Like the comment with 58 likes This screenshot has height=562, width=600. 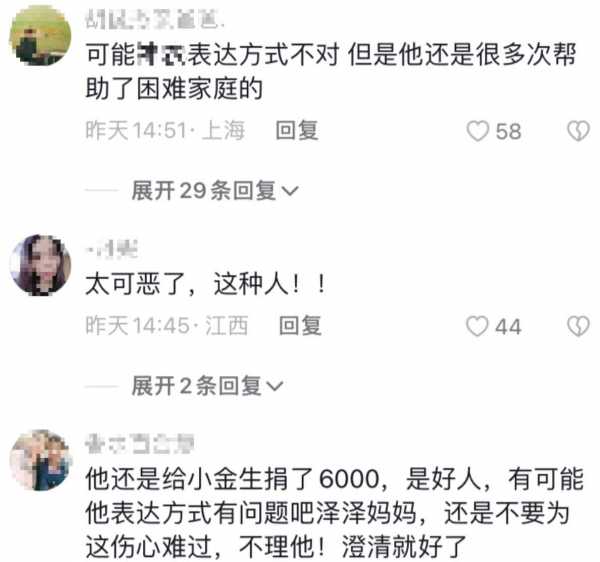click(x=478, y=131)
